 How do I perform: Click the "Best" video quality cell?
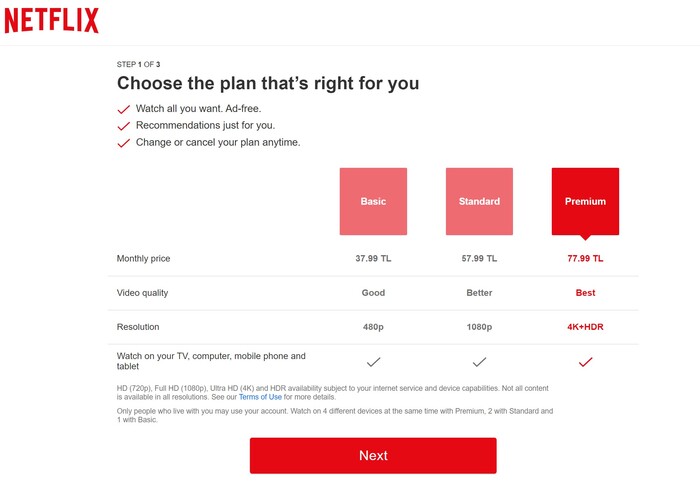(x=585, y=293)
